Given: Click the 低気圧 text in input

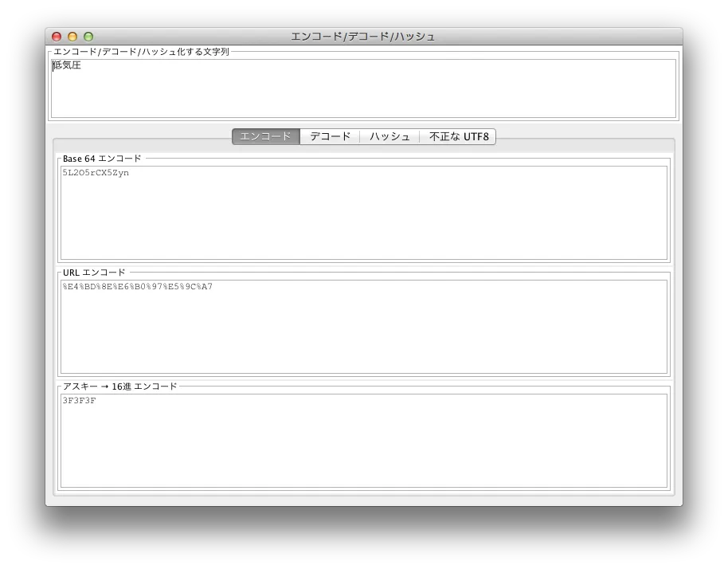Looking at the screenshot, I should 68,66.
